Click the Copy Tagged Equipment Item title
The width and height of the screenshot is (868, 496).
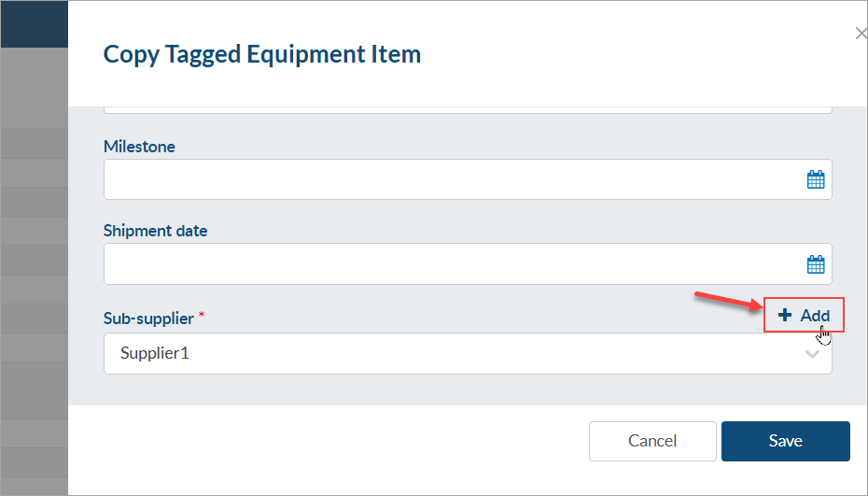click(x=262, y=54)
